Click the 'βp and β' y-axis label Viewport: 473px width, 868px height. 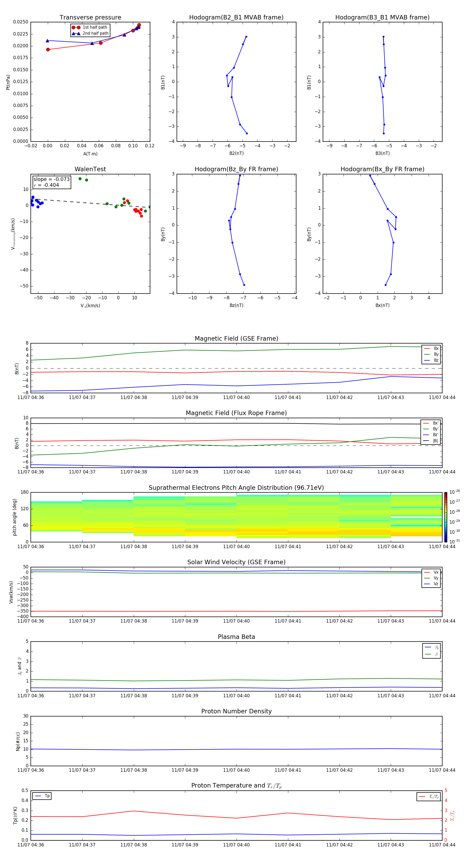[x=20, y=666]
